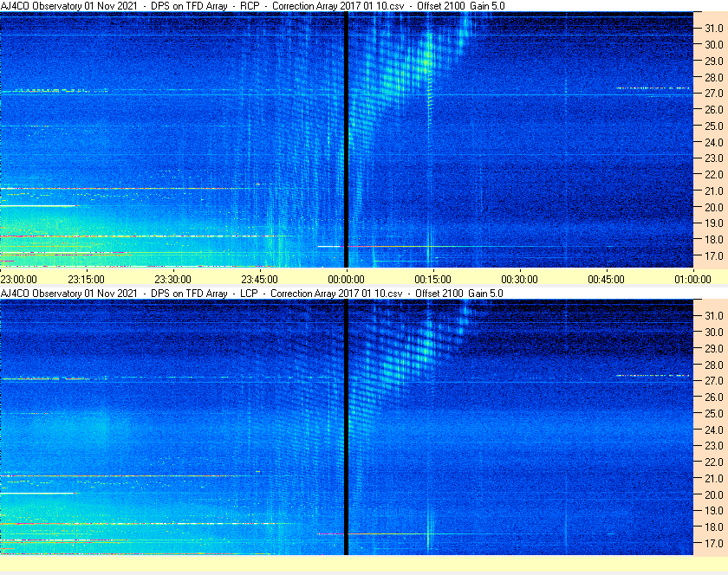Click the 26.0 frequency label in RCP panel
Screen dimensions: 728x575
tap(714, 109)
